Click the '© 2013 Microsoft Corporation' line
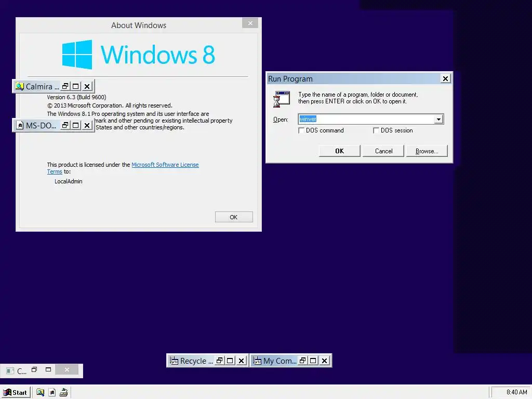This screenshot has width=532, height=399. pos(110,105)
